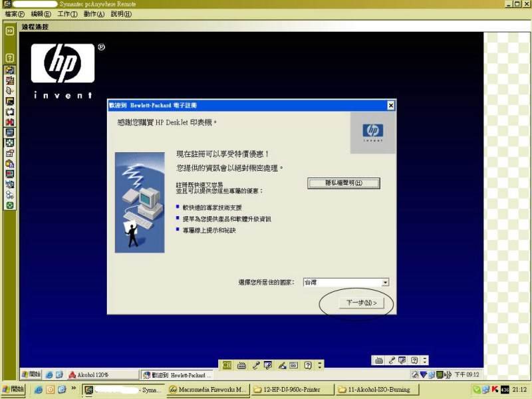The image size is (532, 399).
Task: Expand the pcAnywhere side panel with >> icon
Action: click(10, 31)
